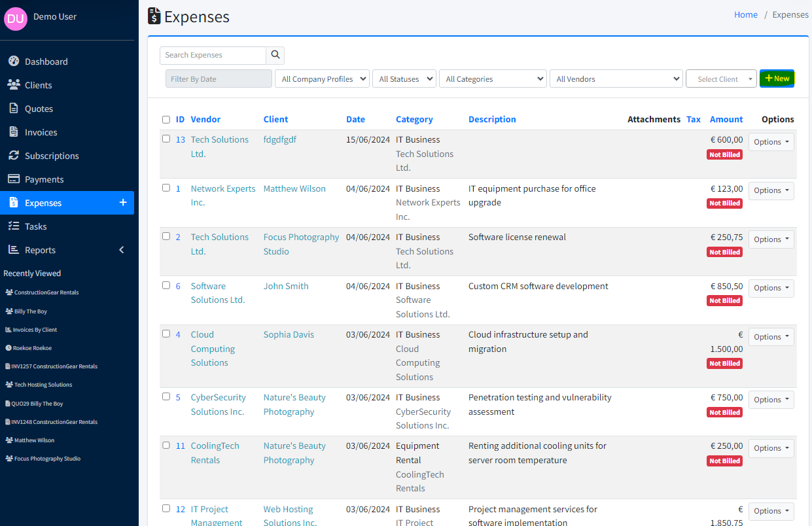Viewport: 812px width, 526px height.
Task: Click the plus icon beside Expenses
Action: click(122, 203)
